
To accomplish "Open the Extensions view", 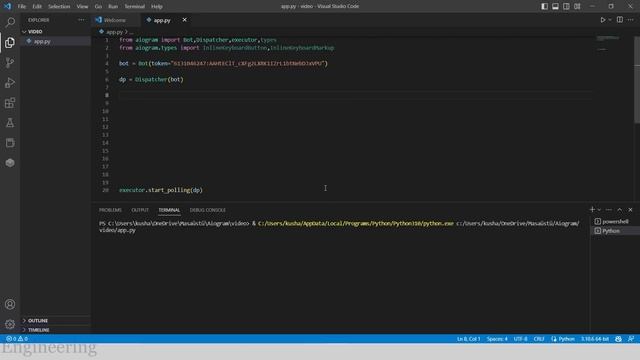I will coord(10,102).
